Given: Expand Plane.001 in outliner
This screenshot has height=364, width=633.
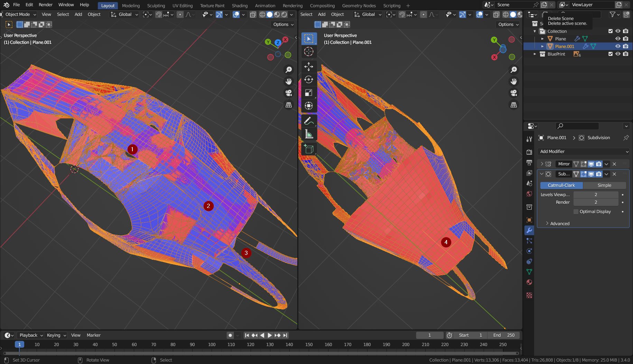Looking at the screenshot, I should click(x=542, y=46).
